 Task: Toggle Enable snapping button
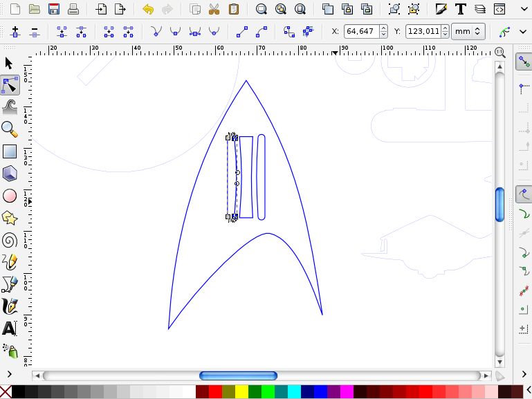(x=524, y=62)
